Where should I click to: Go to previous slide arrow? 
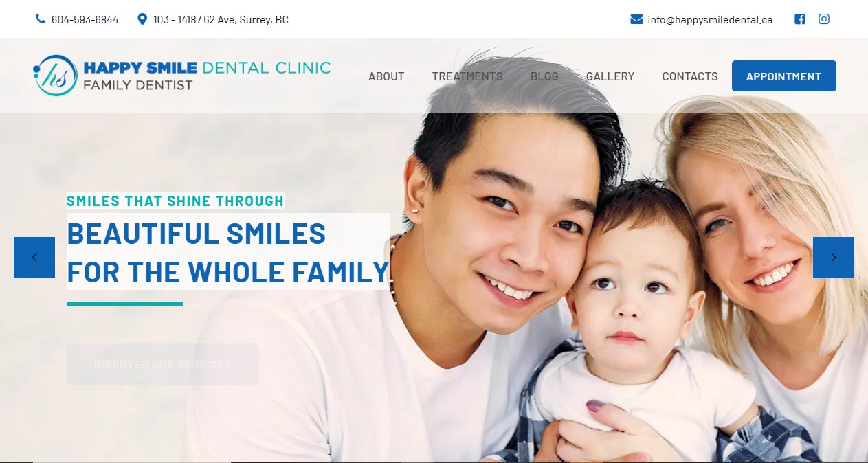coord(34,258)
